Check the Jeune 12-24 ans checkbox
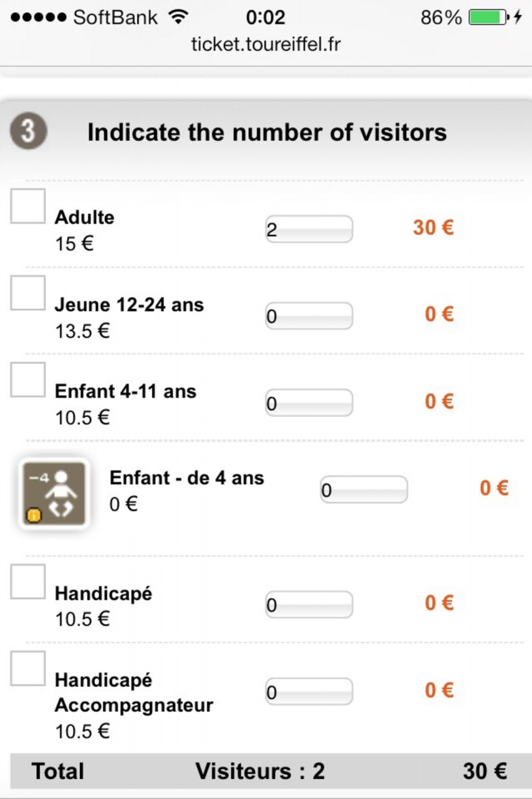This screenshot has height=799, width=532. tap(28, 293)
